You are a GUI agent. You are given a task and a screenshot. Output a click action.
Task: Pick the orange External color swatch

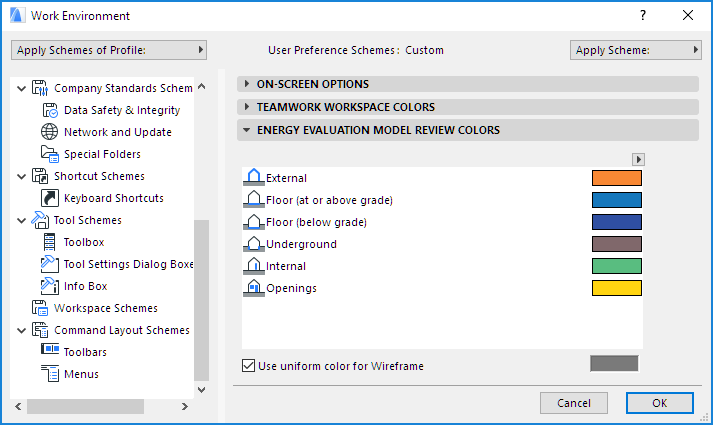pos(616,178)
